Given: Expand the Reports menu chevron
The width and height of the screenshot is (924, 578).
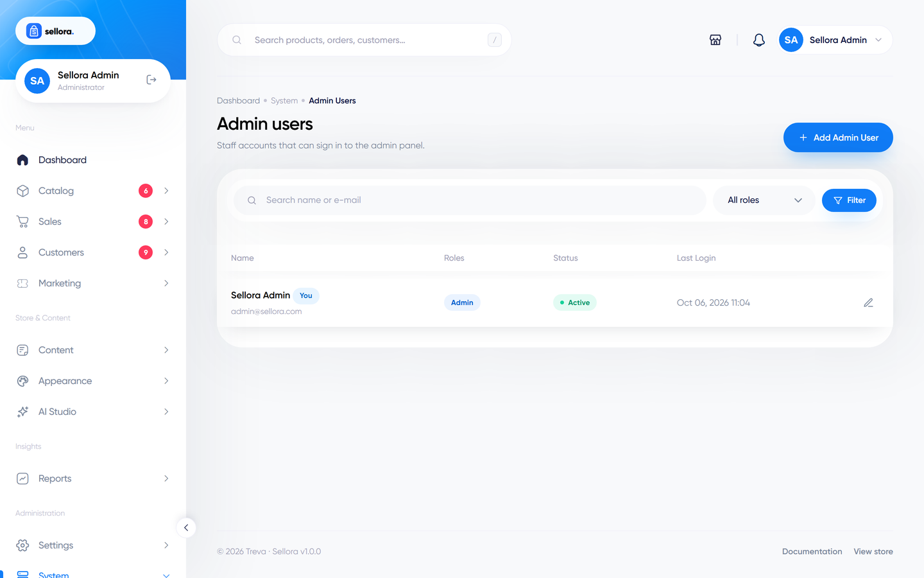Looking at the screenshot, I should pos(166,478).
